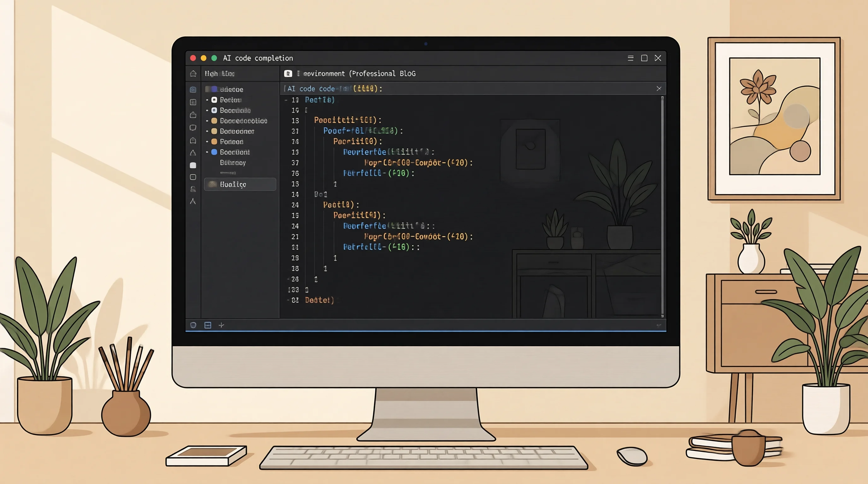Select the highlighted 'Huelïço' row
This screenshot has height=484, width=868.
click(240, 184)
